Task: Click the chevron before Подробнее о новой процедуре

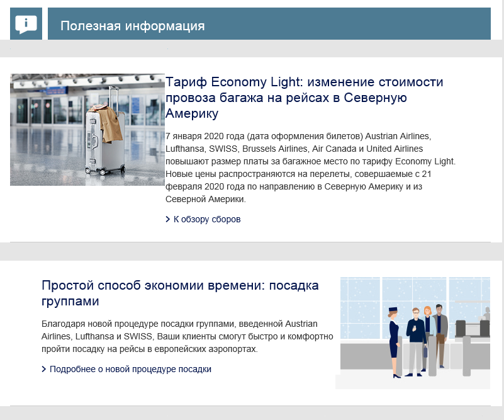Action: (44, 369)
